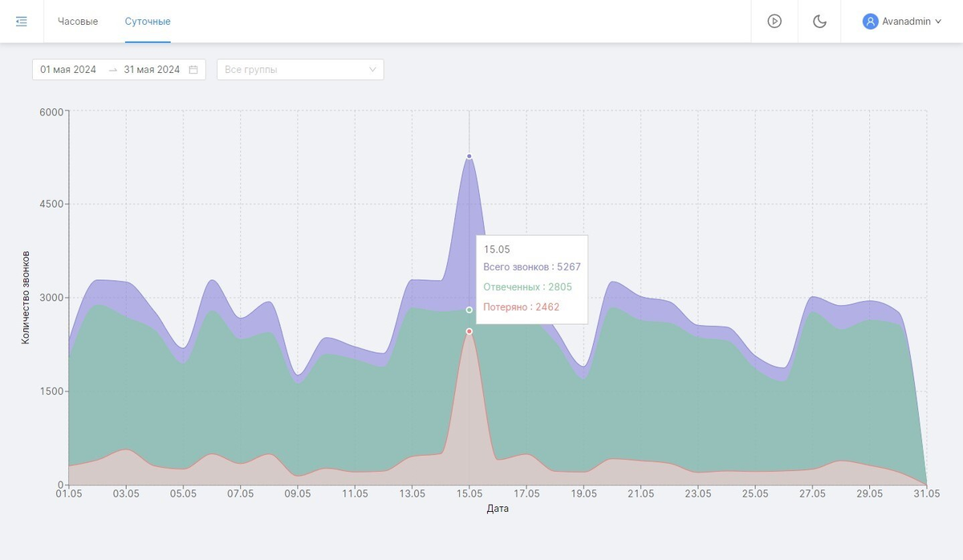Collapse the sidebar menu icon
963x560 pixels.
[22, 22]
